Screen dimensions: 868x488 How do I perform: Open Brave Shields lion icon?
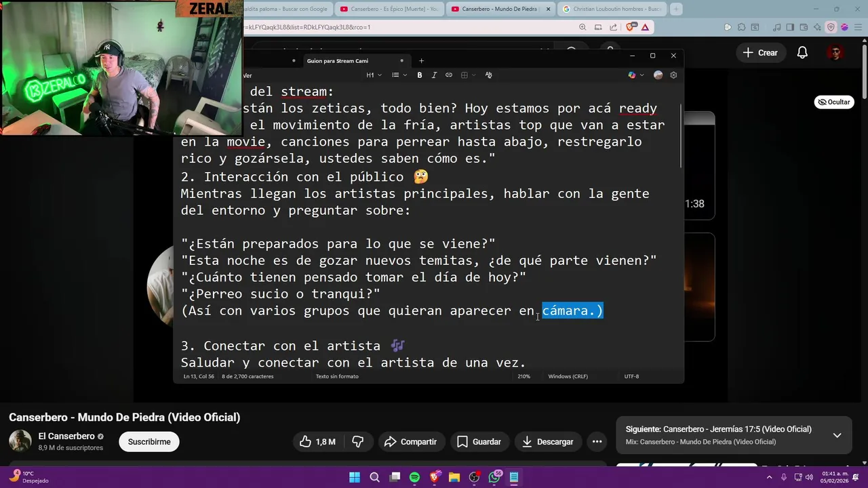tap(631, 27)
